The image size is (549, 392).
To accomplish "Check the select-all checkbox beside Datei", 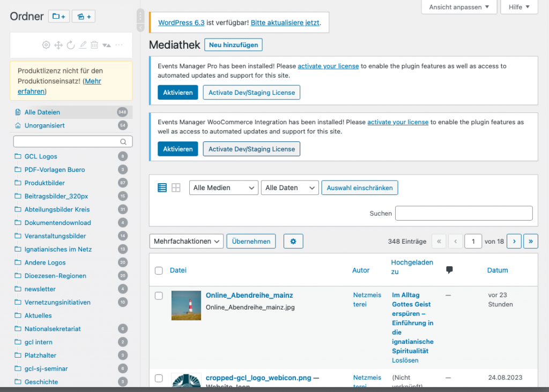I will (x=159, y=270).
